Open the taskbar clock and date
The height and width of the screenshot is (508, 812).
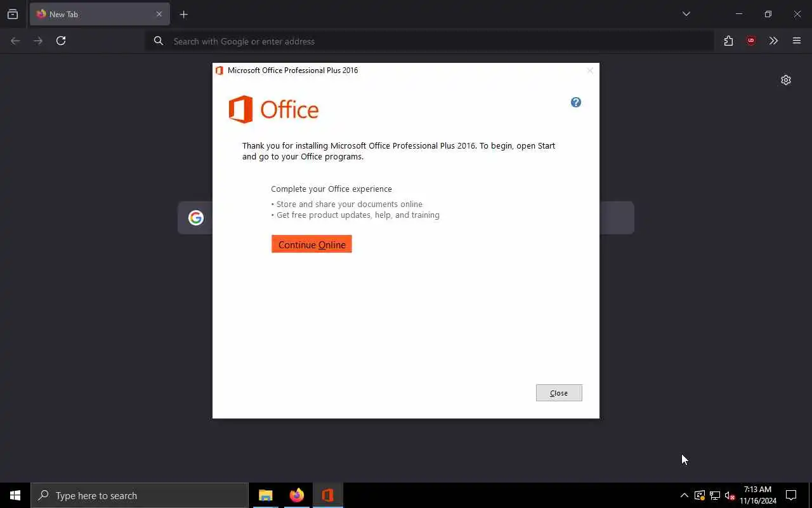point(758,495)
